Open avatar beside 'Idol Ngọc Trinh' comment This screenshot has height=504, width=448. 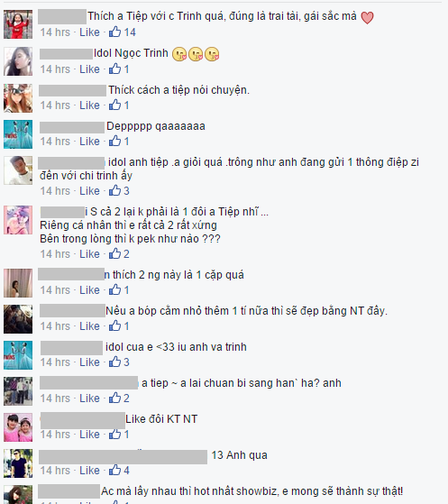tap(18, 61)
